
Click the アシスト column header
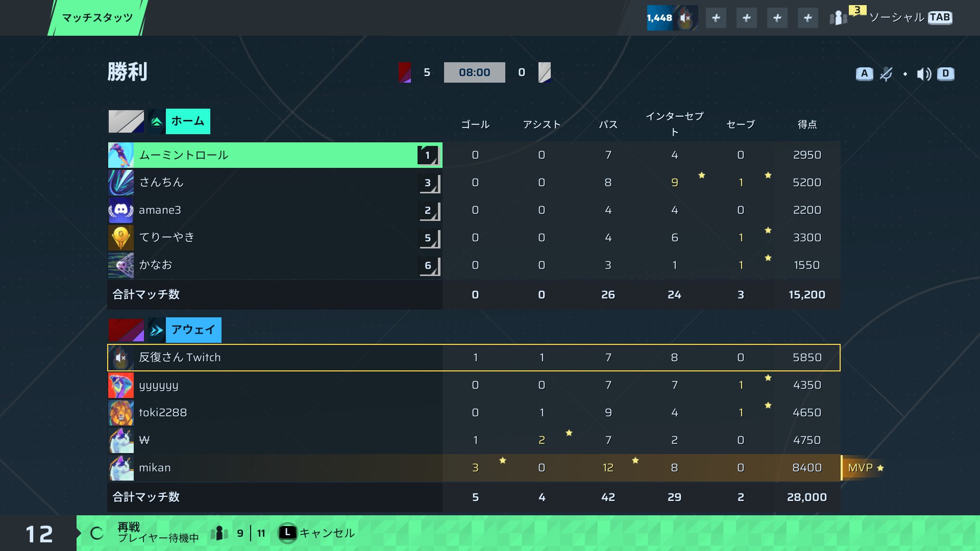point(542,124)
